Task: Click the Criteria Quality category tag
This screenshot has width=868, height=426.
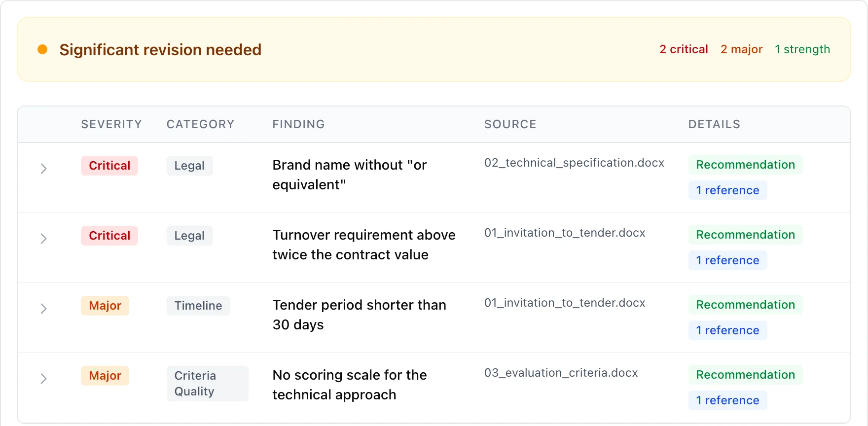Action: point(207,384)
